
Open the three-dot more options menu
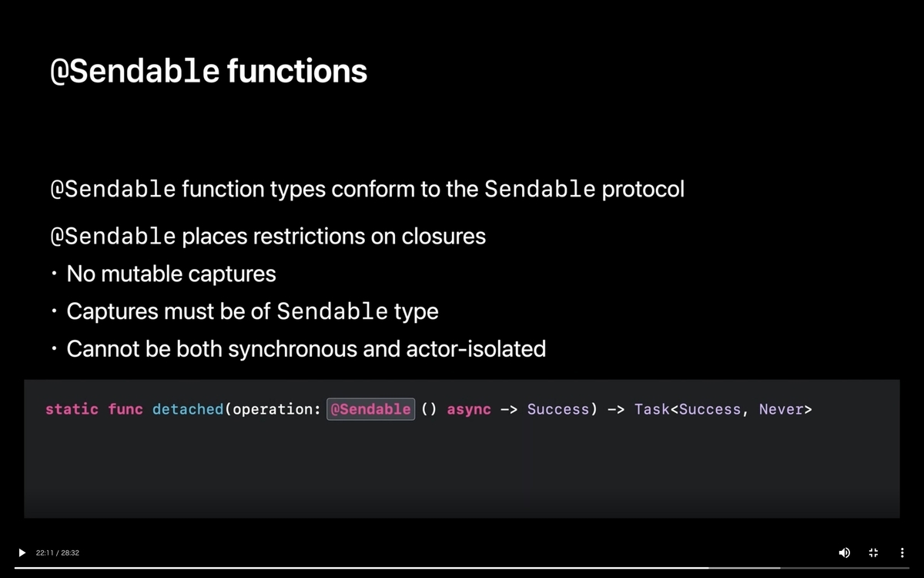(x=902, y=553)
